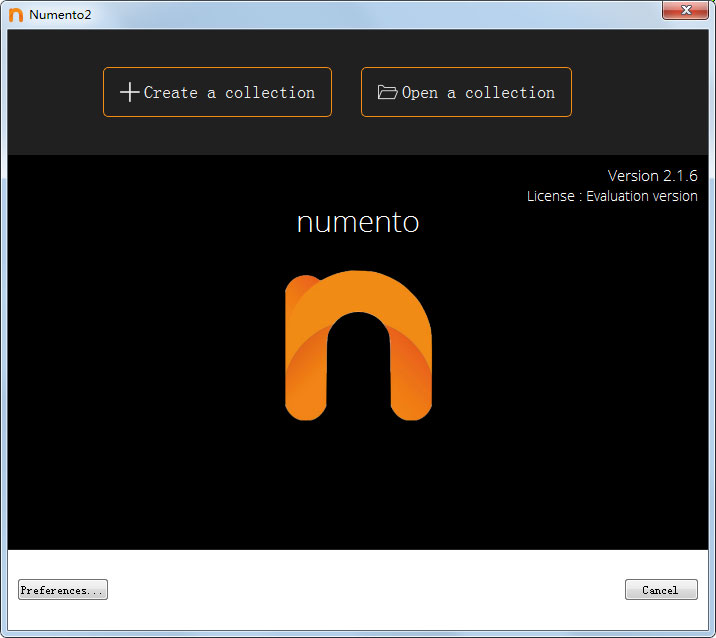
Task: Click the white "numento" wordmark
Action: click(358, 222)
